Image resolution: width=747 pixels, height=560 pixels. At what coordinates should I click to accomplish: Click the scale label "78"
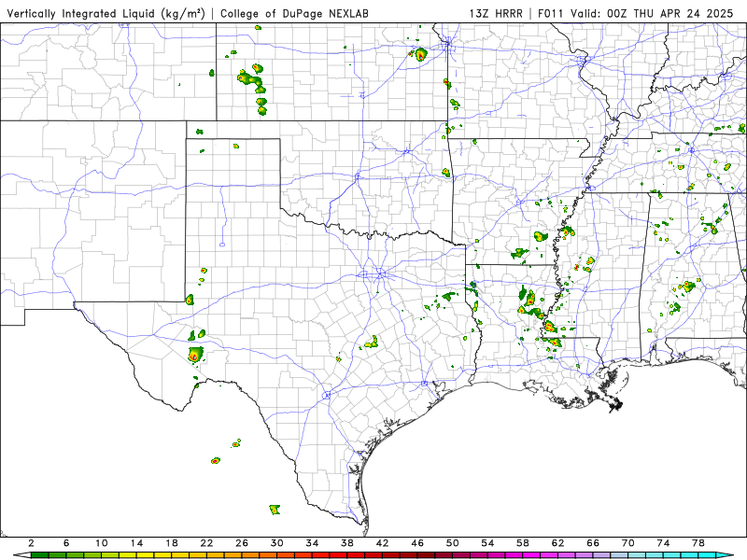698,543
